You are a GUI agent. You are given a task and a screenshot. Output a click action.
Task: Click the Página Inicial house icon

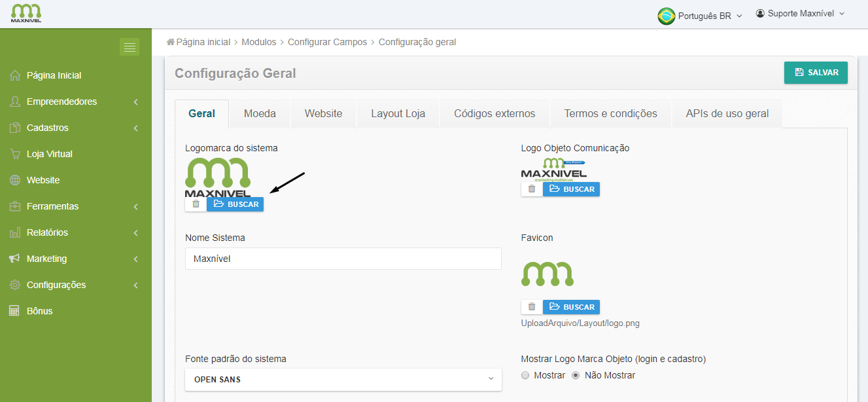point(15,75)
